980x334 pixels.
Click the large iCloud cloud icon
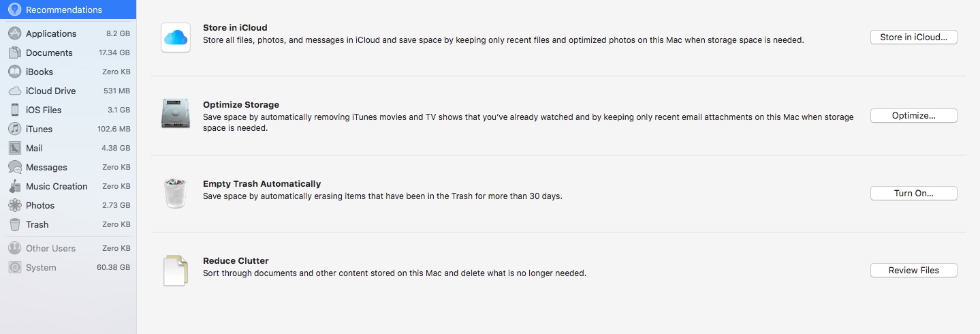pos(176,37)
